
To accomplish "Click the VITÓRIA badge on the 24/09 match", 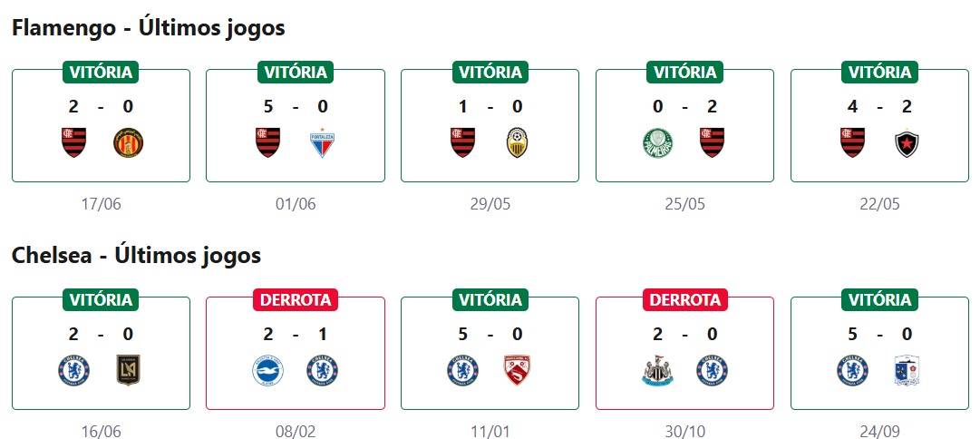I will (x=879, y=299).
